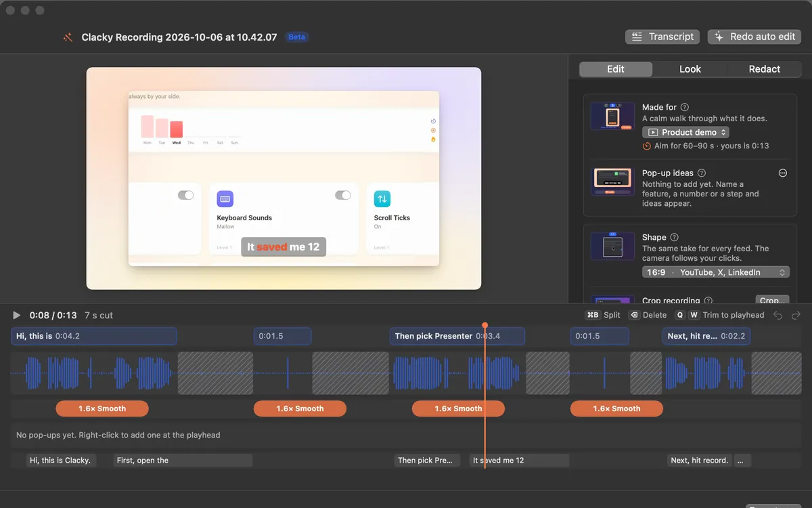Click the magic wand app icon by title

(68, 37)
